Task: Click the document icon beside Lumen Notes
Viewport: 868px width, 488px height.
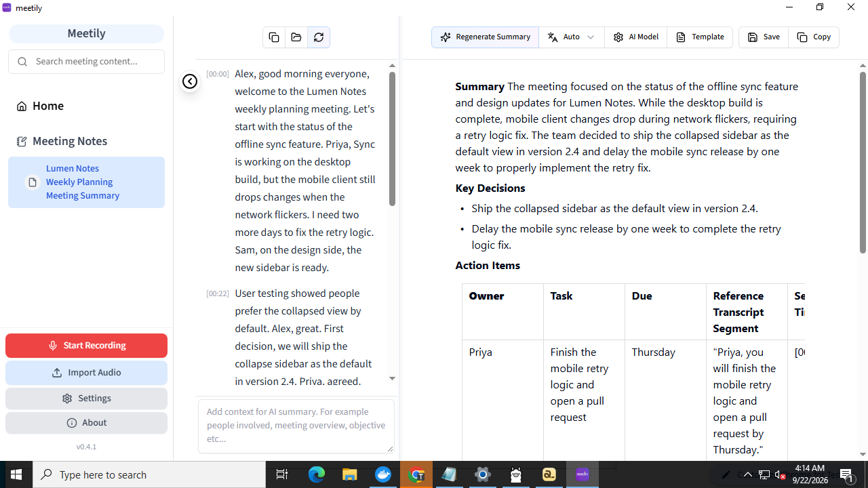Action: click(x=33, y=182)
